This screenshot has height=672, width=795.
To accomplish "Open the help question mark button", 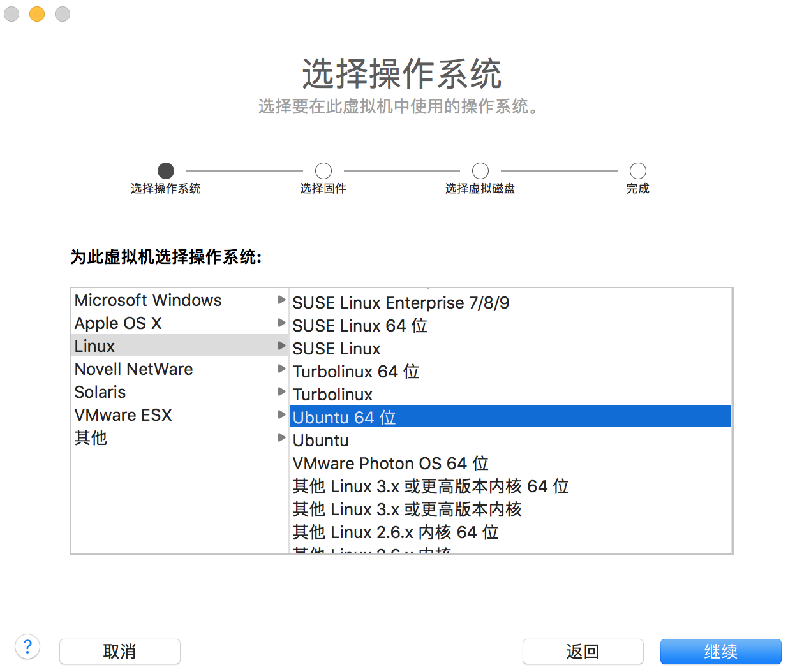I will (x=27, y=646).
